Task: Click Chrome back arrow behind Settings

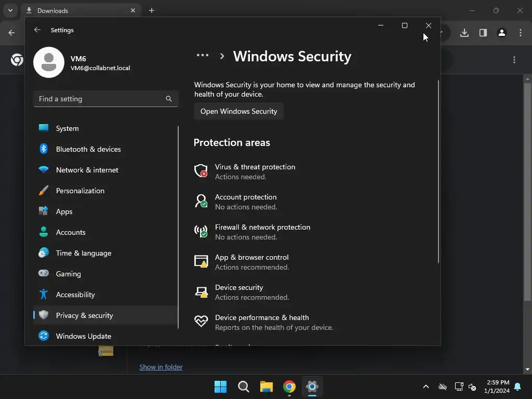Action: tap(11, 33)
